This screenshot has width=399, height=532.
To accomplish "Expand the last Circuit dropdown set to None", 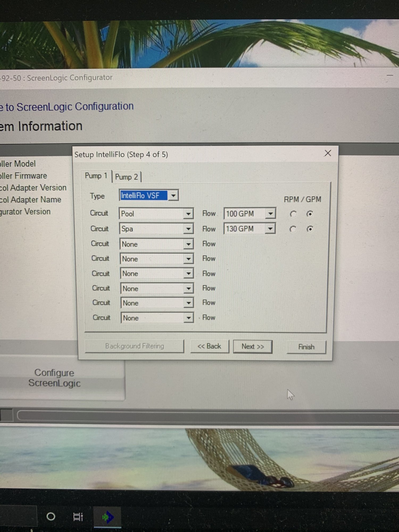I will (x=157, y=318).
